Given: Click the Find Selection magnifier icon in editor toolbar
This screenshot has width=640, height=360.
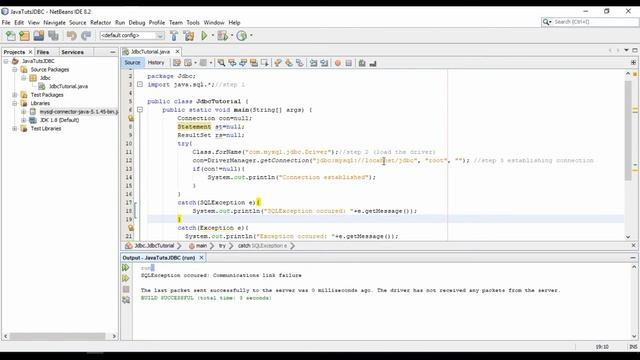Looking at the screenshot, I should pyautogui.click(x=221, y=63).
